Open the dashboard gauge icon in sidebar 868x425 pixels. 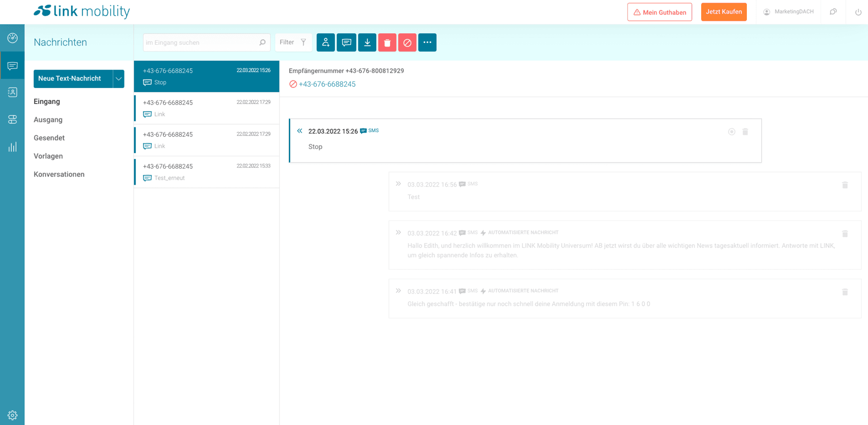click(13, 38)
